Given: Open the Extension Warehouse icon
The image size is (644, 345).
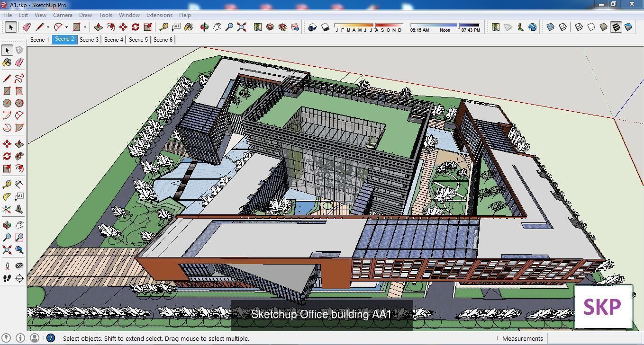Looking at the screenshot, I should point(282,27).
